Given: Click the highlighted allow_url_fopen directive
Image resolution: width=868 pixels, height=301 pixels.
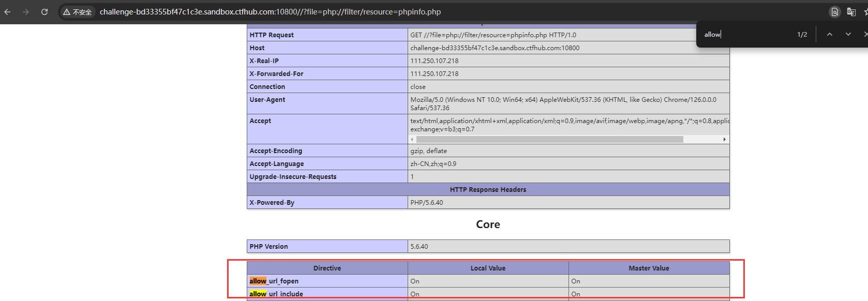Looking at the screenshot, I should click(x=274, y=281).
